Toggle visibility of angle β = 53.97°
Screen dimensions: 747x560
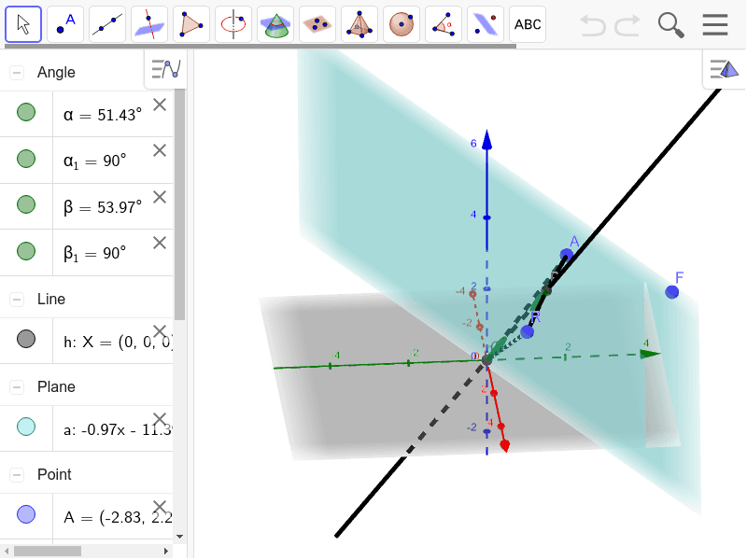pyautogui.click(x=26, y=204)
